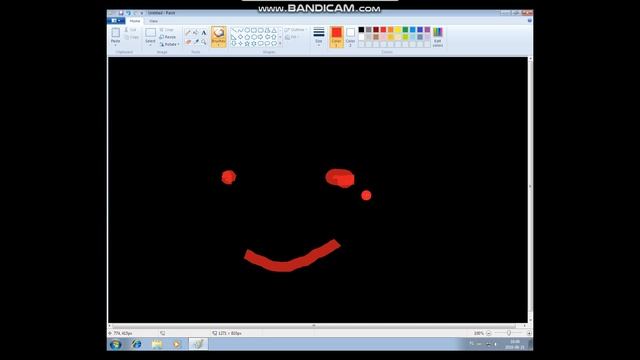Open the Paint application menu button
Image resolution: width=640 pixels, height=360 pixels.
click(116, 20)
